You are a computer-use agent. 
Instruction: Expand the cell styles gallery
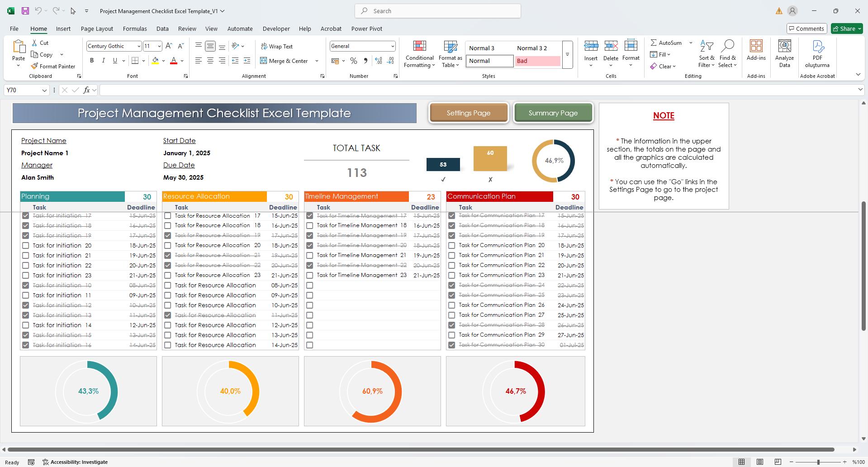(x=567, y=55)
